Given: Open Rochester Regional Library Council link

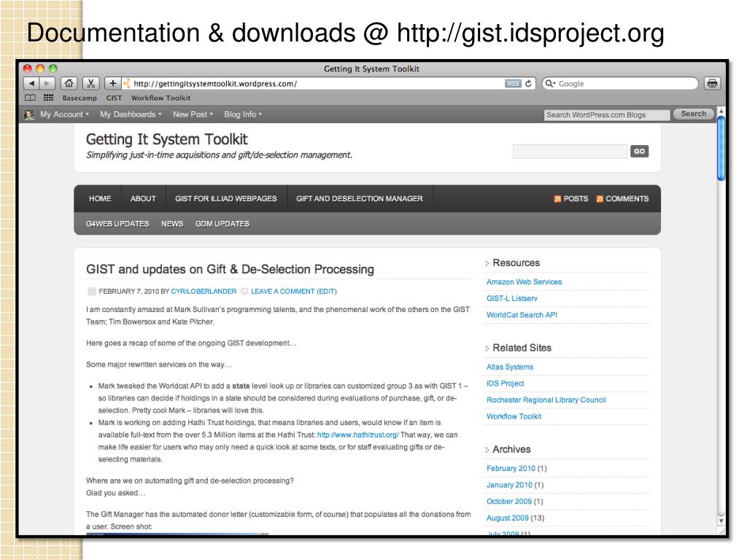Looking at the screenshot, I should tap(546, 400).
